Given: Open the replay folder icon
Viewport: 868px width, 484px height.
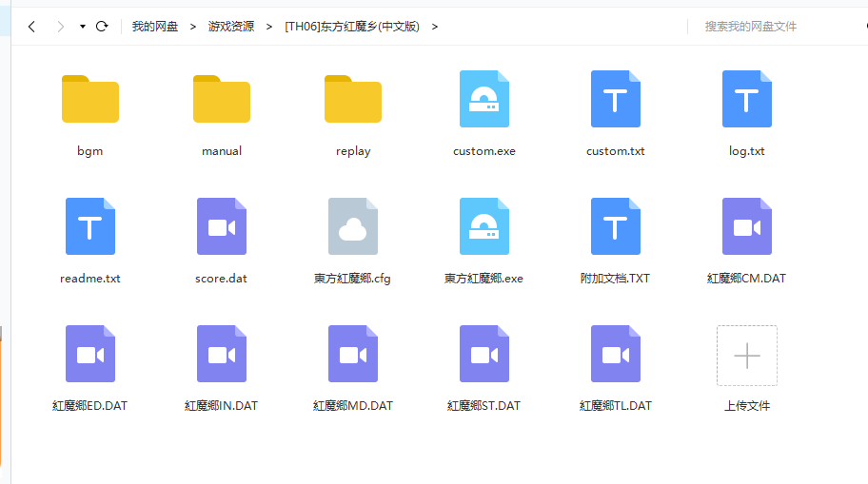Looking at the screenshot, I should click(352, 99).
